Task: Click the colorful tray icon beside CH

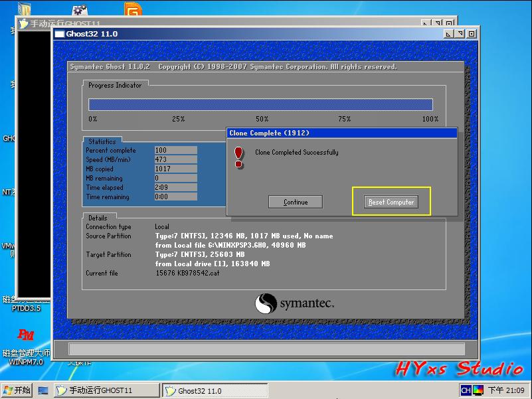Action: point(478,390)
